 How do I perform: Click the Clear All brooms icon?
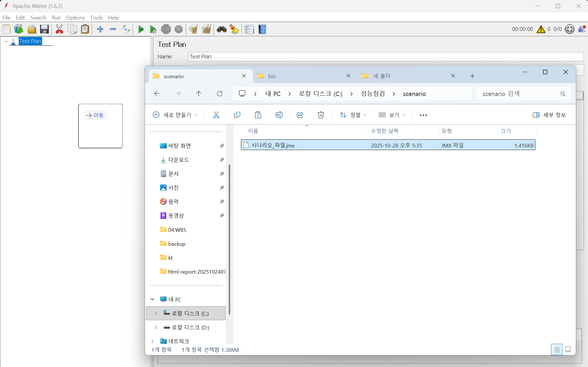[x=207, y=29]
